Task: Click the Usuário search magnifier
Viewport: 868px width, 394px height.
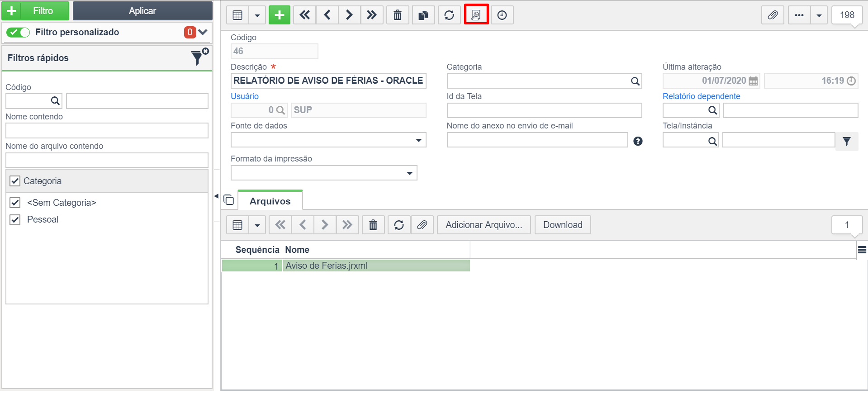Action: click(x=280, y=110)
